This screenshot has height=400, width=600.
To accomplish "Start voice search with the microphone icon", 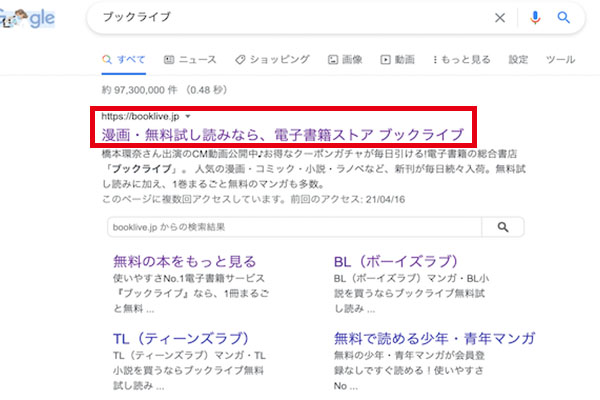I will coord(535,18).
